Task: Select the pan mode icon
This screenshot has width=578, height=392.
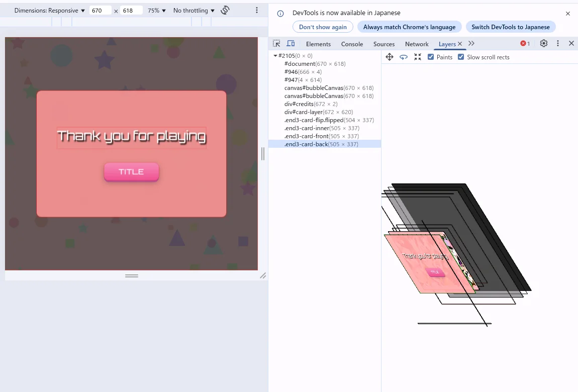Action: click(389, 57)
